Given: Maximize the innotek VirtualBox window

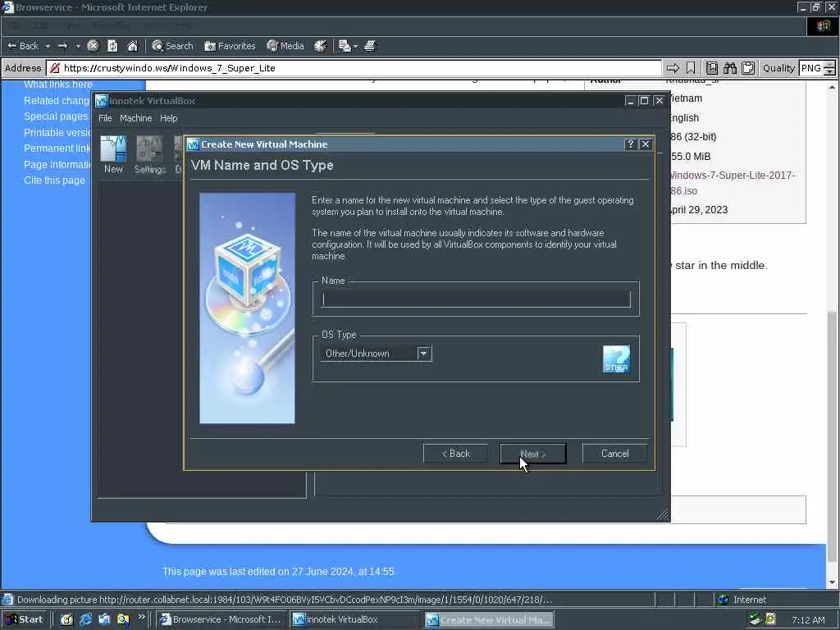Looking at the screenshot, I should 645,101.
